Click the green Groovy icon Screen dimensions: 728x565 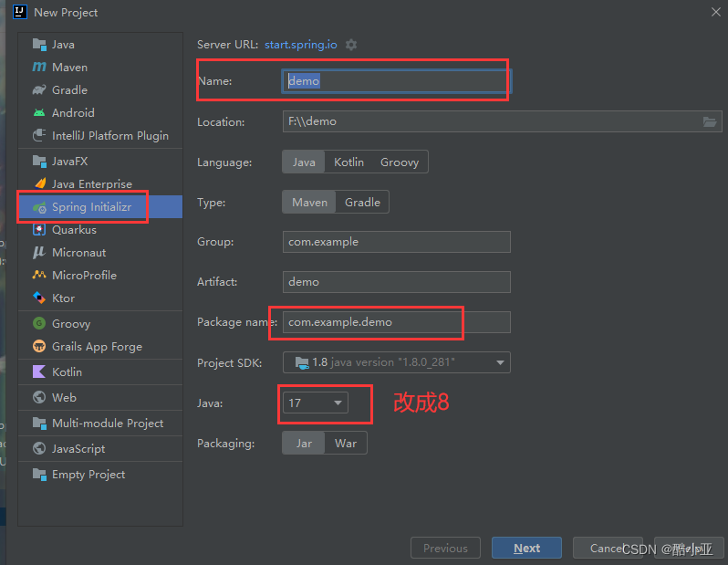(x=39, y=323)
